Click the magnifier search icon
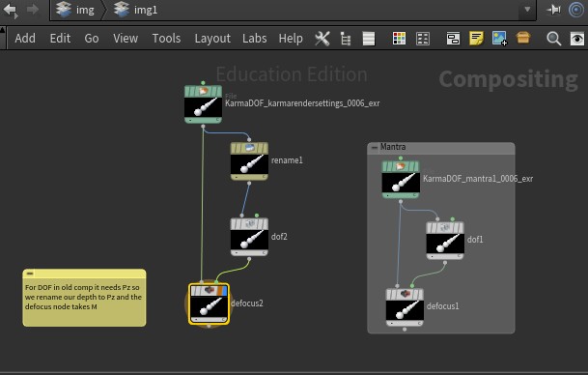 coord(553,39)
